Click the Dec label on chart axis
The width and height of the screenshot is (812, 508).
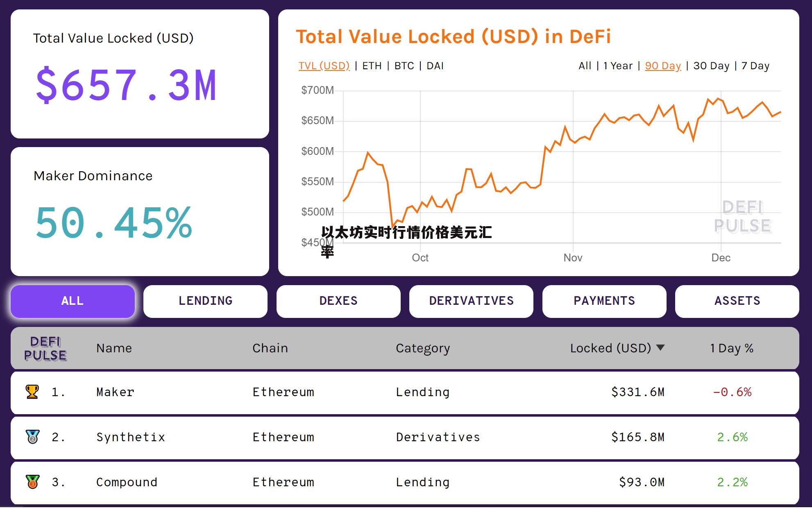[x=721, y=258]
